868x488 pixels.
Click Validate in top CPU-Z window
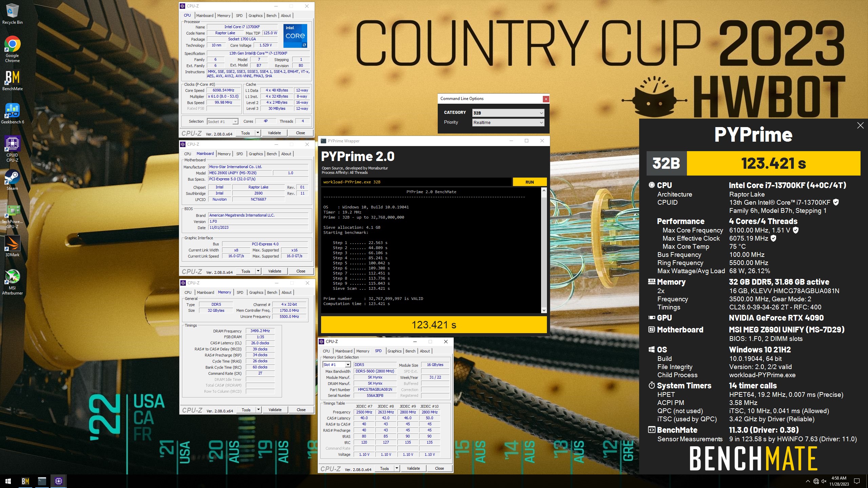274,133
